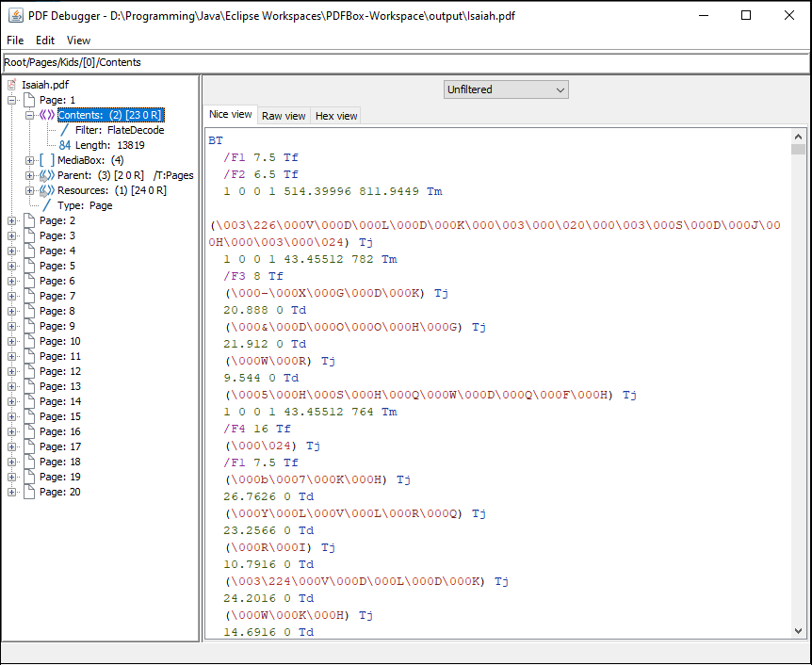Click the Page: 17 page icon
The image size is (812, 665).
[x=29, y=446]
